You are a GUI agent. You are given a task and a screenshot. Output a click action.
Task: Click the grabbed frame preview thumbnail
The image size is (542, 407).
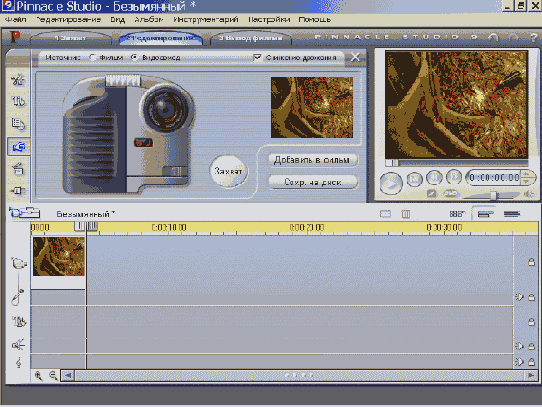pos(312,107)
